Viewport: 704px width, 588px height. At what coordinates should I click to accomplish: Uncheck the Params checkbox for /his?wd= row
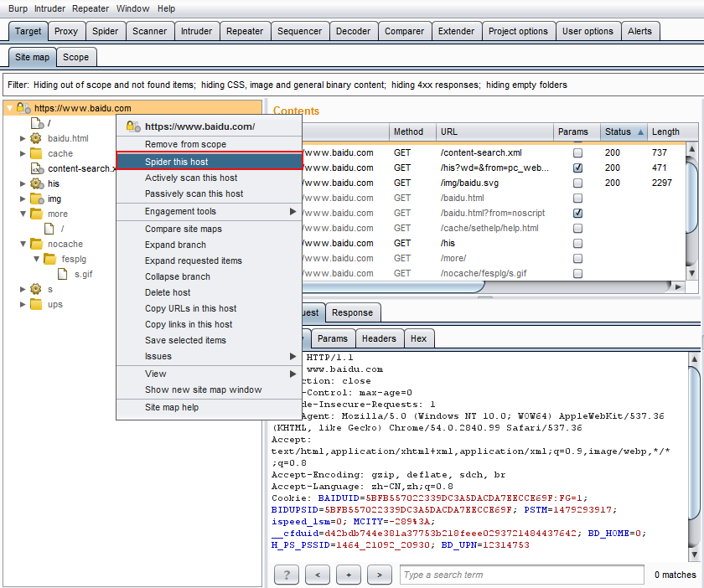[577, 168]
